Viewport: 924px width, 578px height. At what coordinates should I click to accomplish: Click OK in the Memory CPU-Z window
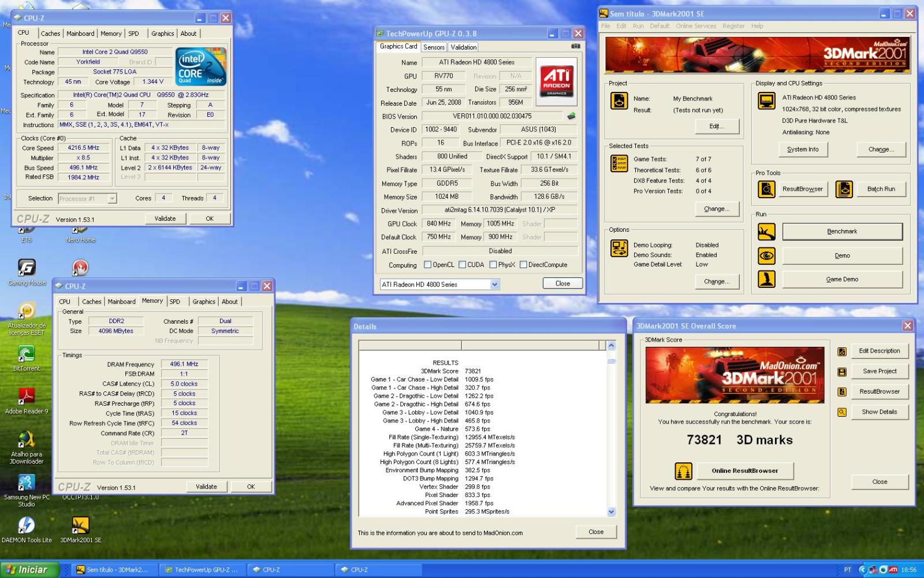[251, 487]
